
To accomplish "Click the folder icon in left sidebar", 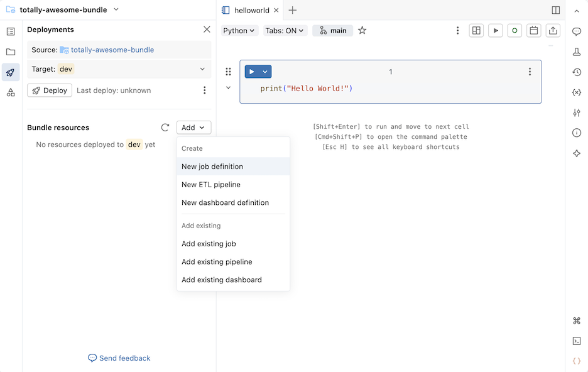I will pos(11,52).
